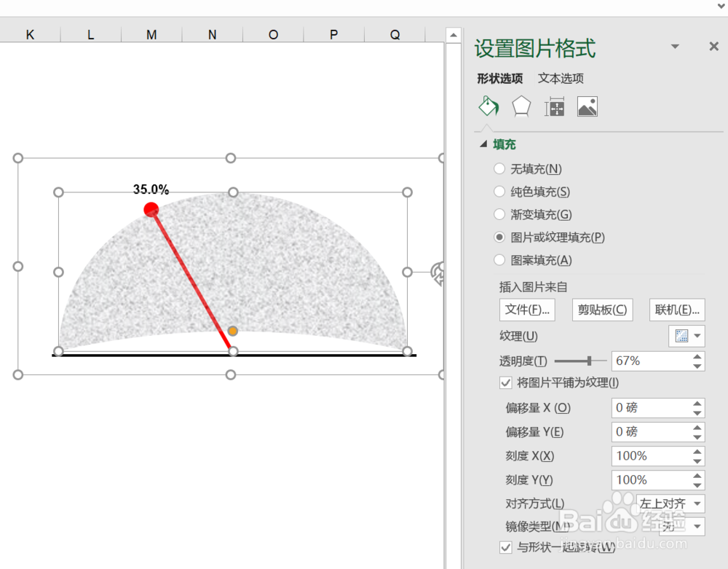Collapse the 填充 section

[483, 144]
